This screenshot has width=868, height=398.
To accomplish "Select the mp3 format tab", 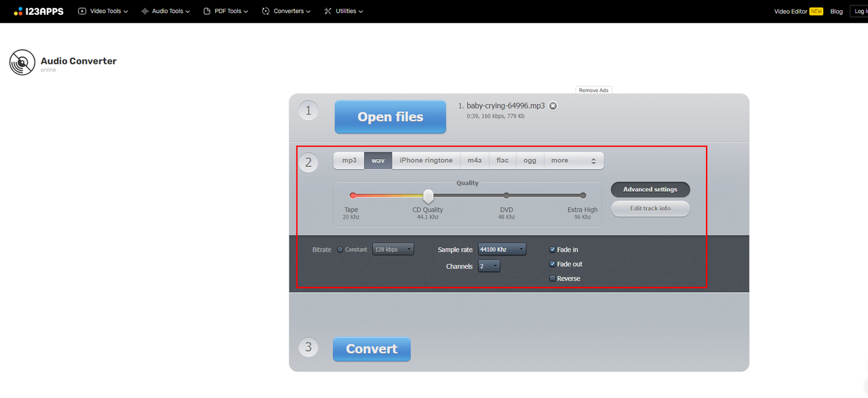I will tap(349, 161).
